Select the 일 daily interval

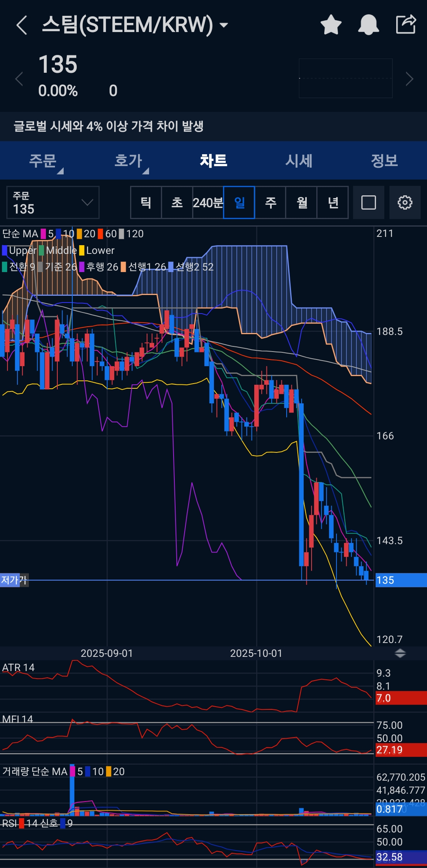point(239,202)
